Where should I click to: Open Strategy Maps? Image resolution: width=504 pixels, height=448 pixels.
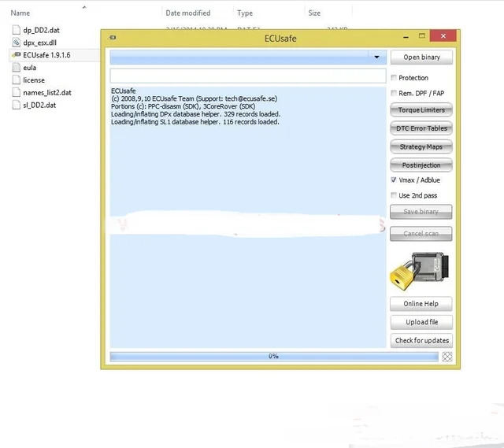(x=421, y=147)
